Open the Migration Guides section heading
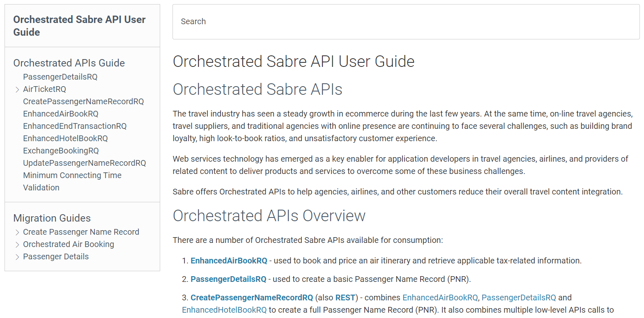644x318 pixels. (x=52, y=218)
